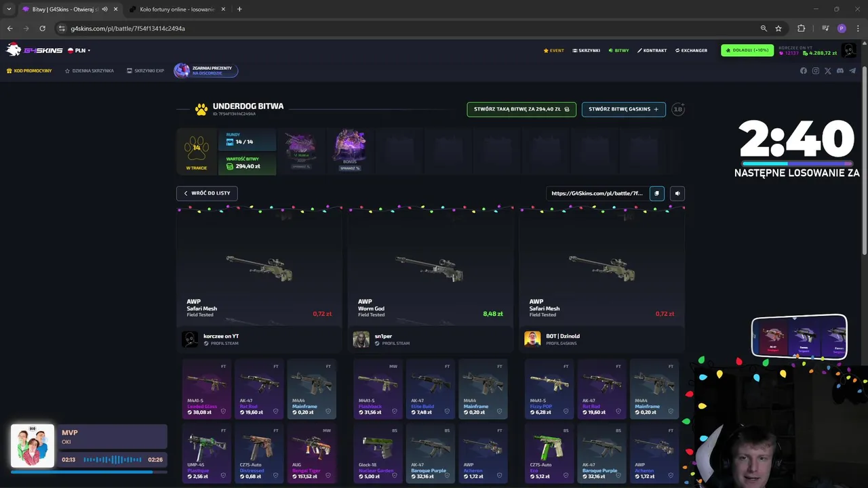Open Chrome profile avatar P
The height and width of the screenshot is (488, 868).
point(842,28)
